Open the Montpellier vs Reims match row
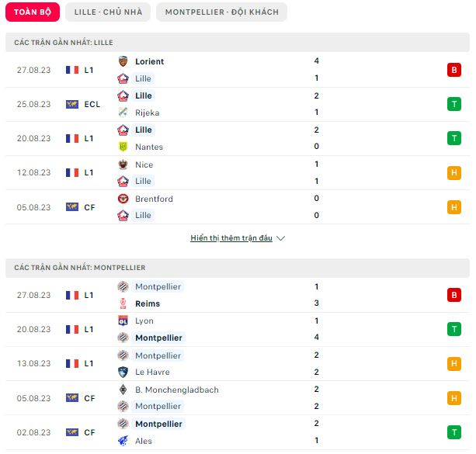This screenshot has width=476, height=454. [x=238, y=295]
